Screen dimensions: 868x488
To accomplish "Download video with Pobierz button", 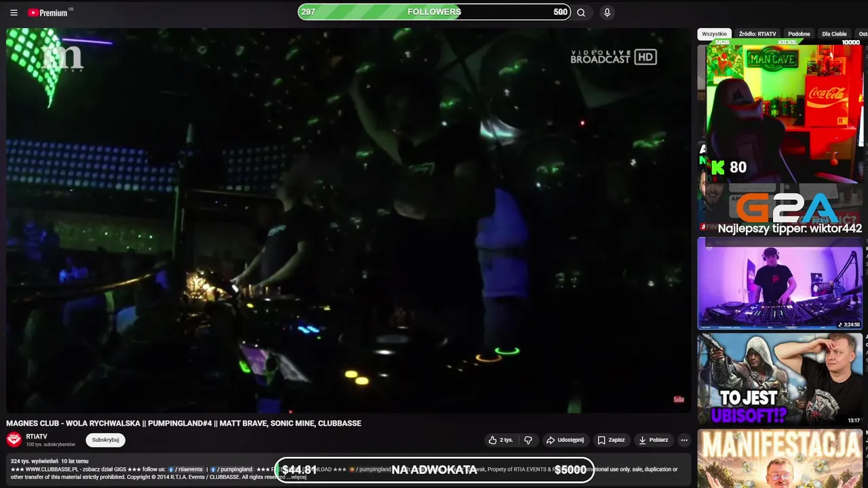I will 654,440.
